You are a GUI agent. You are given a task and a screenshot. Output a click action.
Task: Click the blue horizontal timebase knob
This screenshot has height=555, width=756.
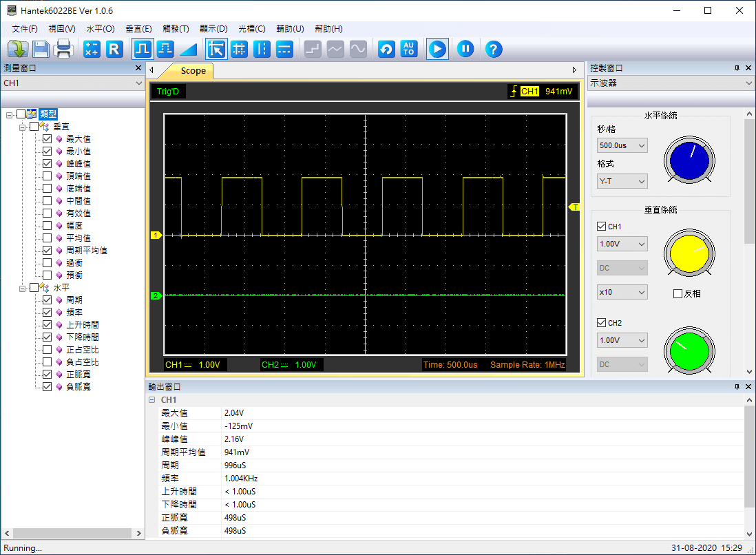click(689, 161)
